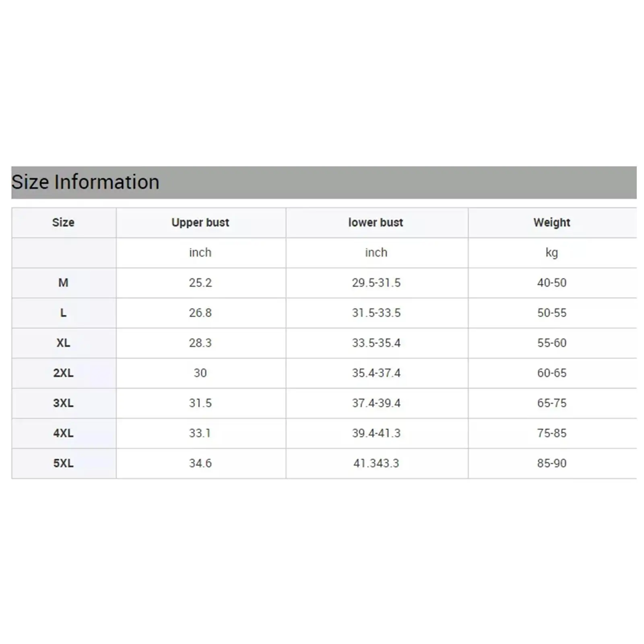The width and height of the screenshot is (644, 644).
Task: Select the 41.343.3 lower bust cell
Action: (376, 463)
